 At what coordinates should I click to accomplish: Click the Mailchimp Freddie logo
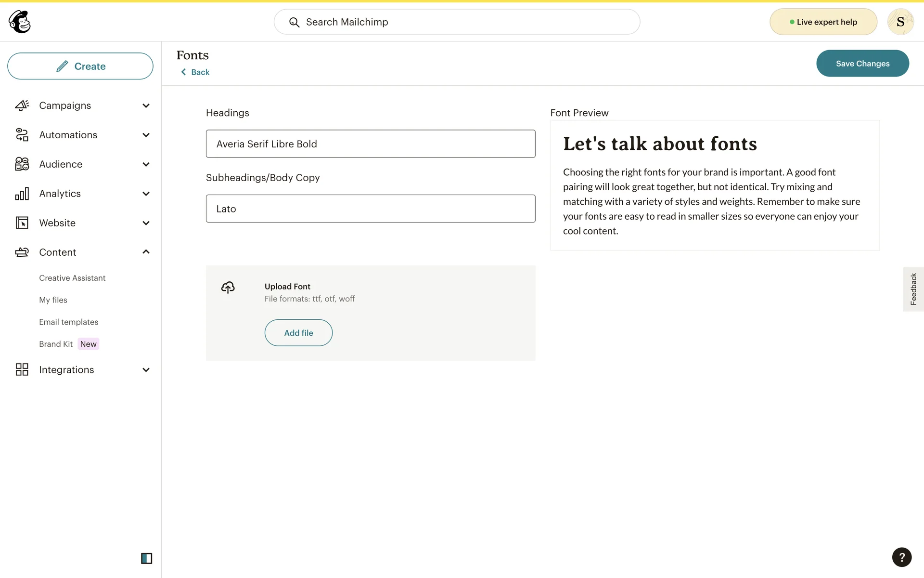pyautogui.click(x=20, y=22)
